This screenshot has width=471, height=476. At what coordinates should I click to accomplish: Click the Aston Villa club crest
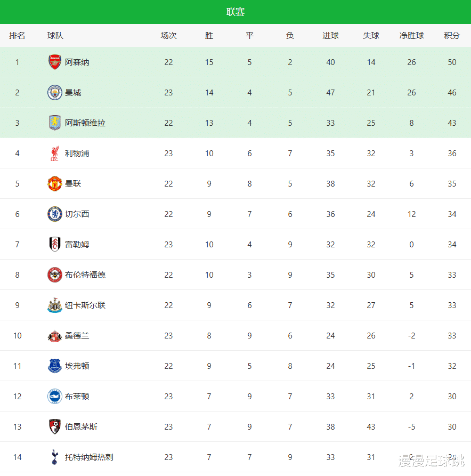pyautogui.click(x=54, y=123)
